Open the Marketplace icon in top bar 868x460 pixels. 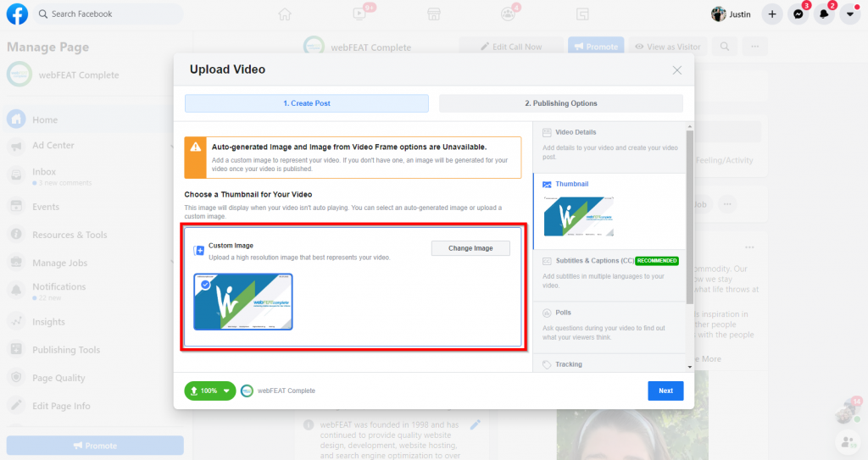tap(434, 14)
